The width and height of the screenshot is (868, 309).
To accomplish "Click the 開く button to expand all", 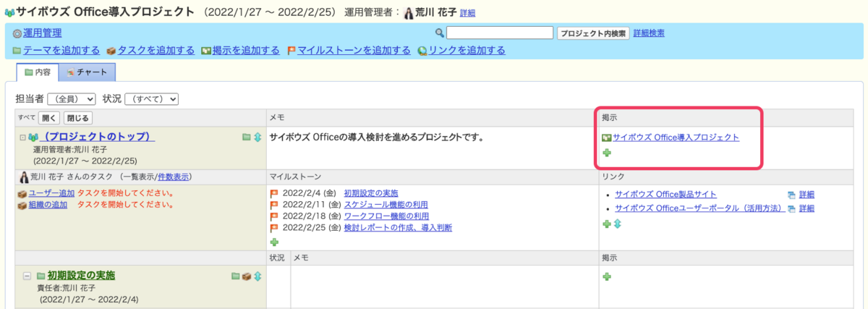I will [49, 117].
